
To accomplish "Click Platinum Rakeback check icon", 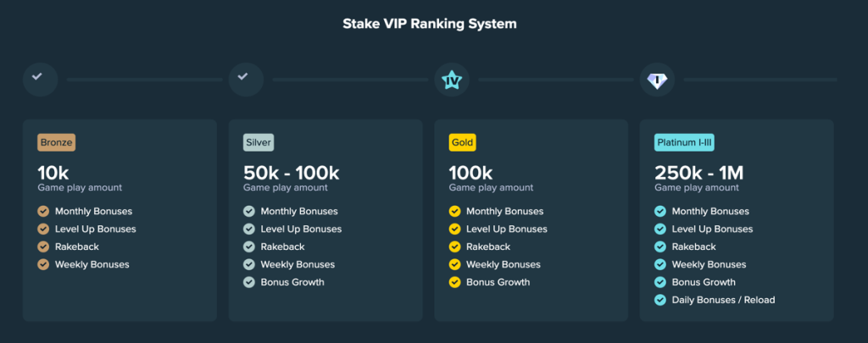I will point(660,246).
